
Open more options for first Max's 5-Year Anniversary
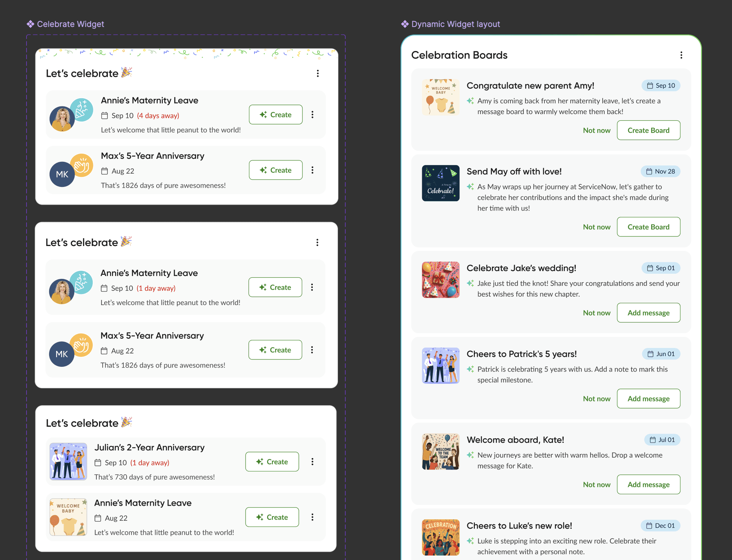tap(312, 170)
